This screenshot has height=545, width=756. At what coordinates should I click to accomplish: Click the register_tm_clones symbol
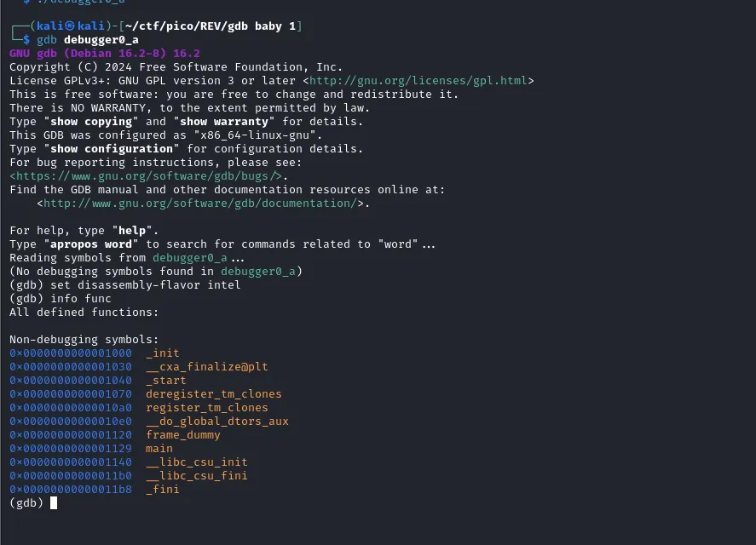207,408
